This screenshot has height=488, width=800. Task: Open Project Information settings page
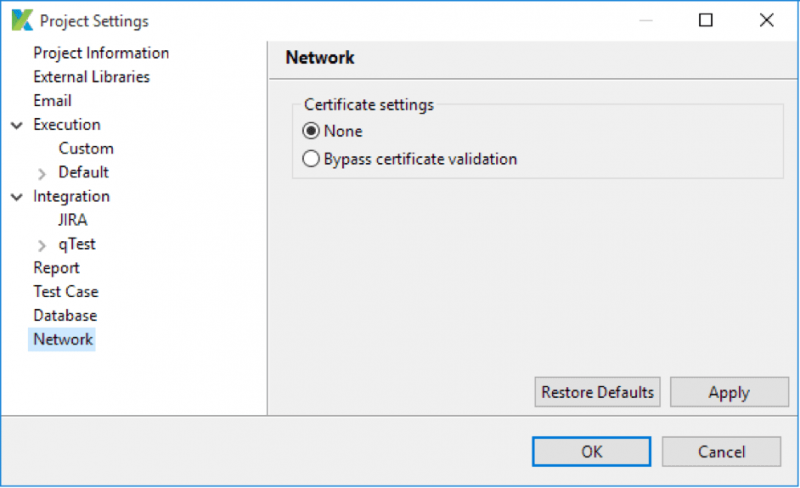[x=101, y=53]
